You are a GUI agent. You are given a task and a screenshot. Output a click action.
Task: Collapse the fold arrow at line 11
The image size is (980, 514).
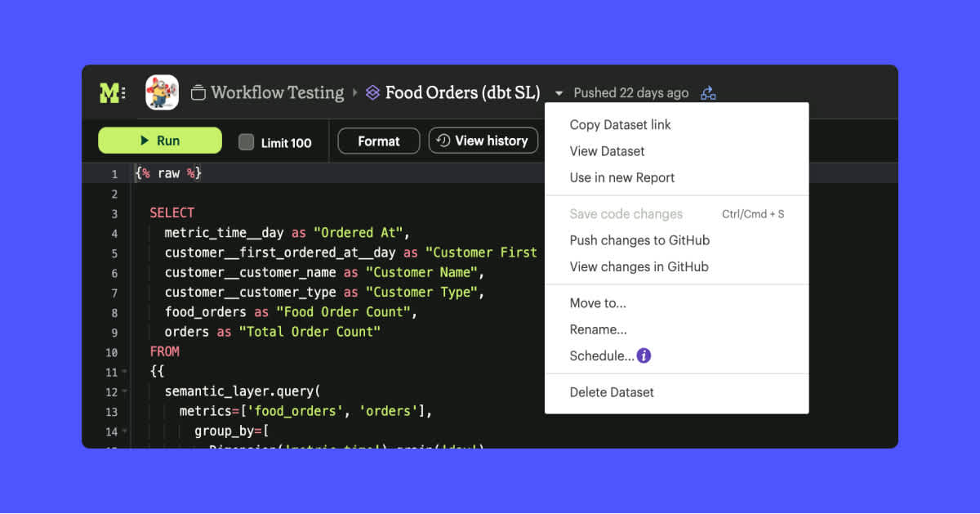point(124,372)
